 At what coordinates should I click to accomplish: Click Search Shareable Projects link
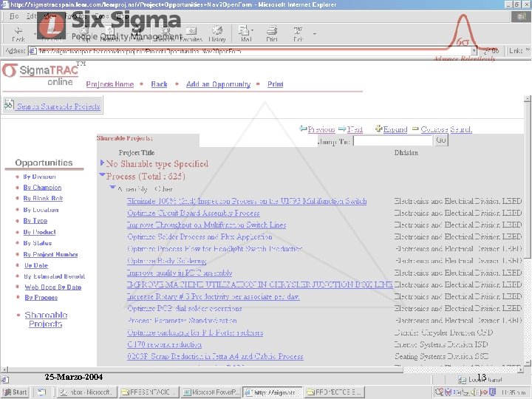coord(58,106)
